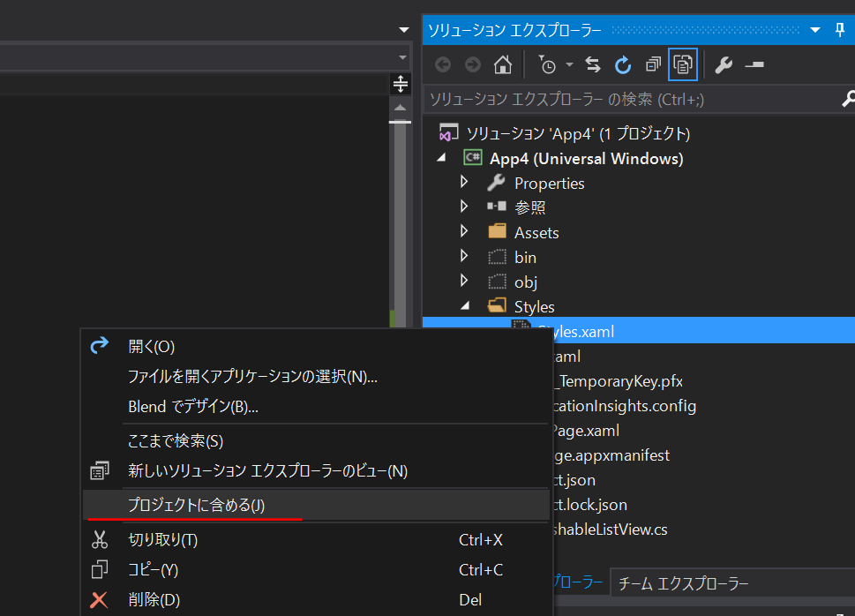Open 新しいソリューション エクスプローラーのビュー(N)
The height and width of the screenshot is (616, 855).
tap(316, 471)
